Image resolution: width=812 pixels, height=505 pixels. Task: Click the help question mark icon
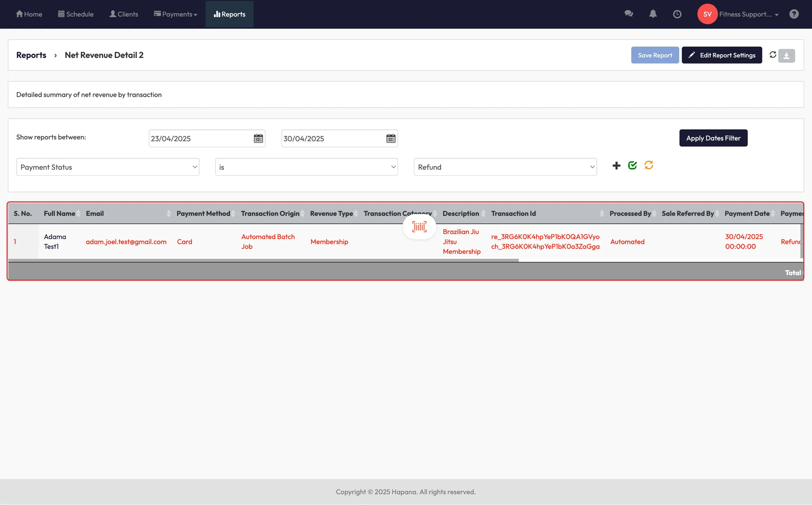point(794,14)
